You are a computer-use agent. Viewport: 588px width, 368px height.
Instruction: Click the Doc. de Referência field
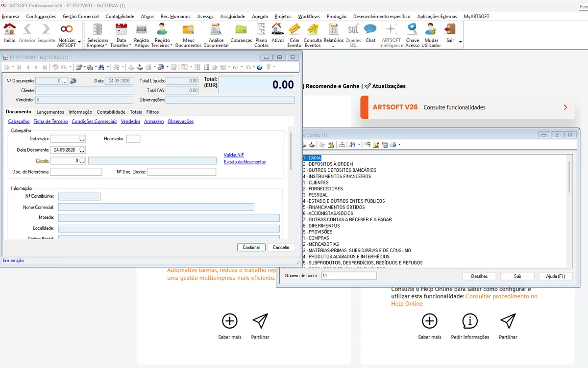pyautogui.click(x=76, y=172)
